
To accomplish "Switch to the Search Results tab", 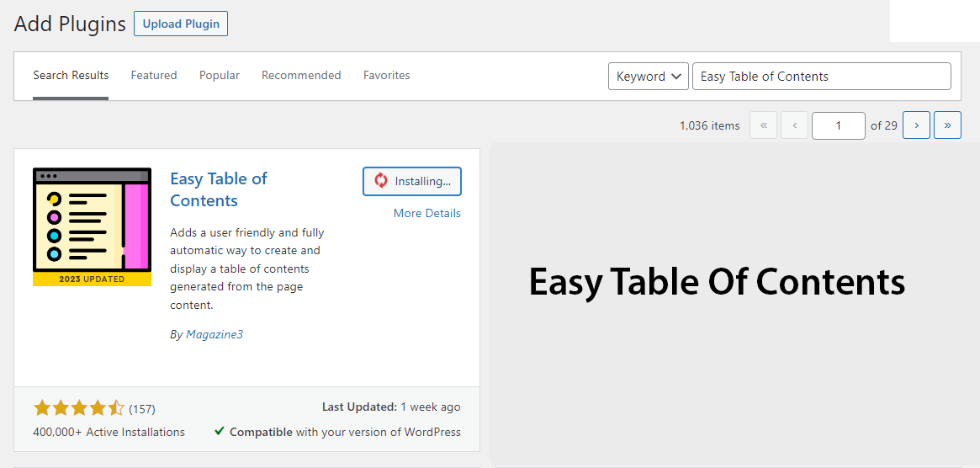I will (71, 76).
